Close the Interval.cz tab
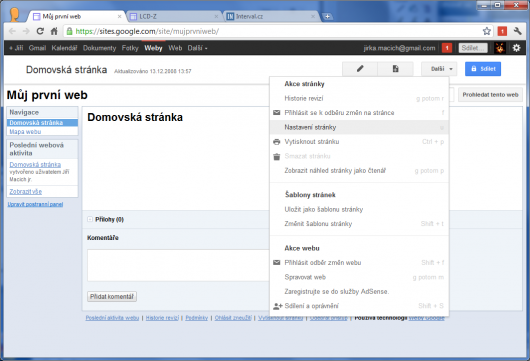The image size is (530, 361). [x=313, y=16]
